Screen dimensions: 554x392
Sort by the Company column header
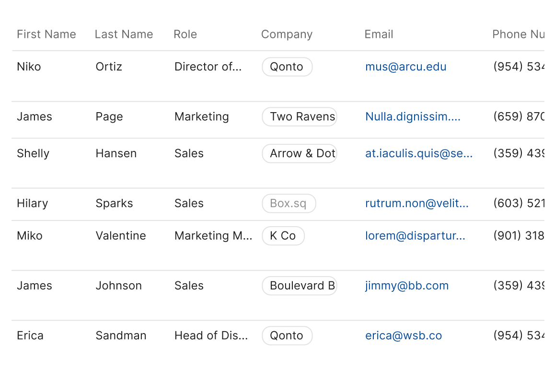click(287, 34)
